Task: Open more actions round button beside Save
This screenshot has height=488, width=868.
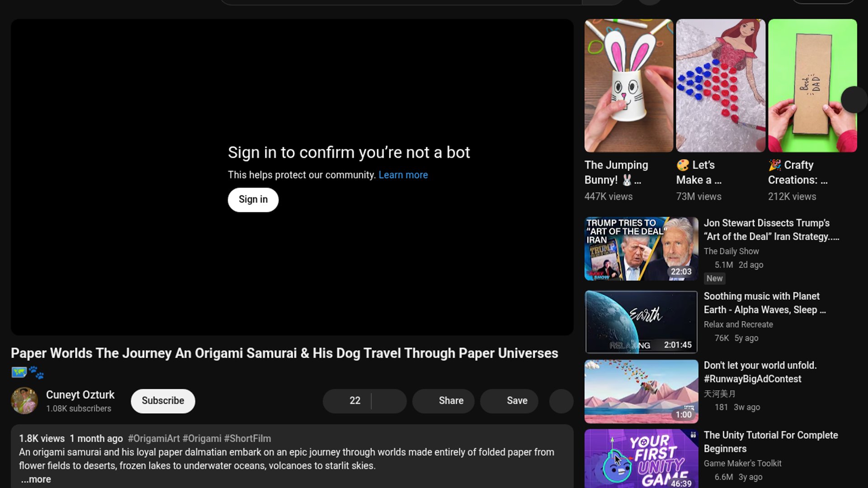Action: (x=561, y=401)
